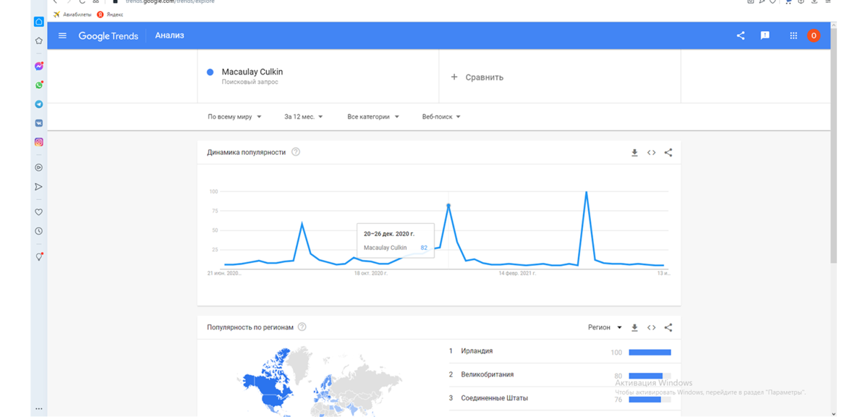
Task: Open the Авиабилеты bookmark
Action: point(72,14)
